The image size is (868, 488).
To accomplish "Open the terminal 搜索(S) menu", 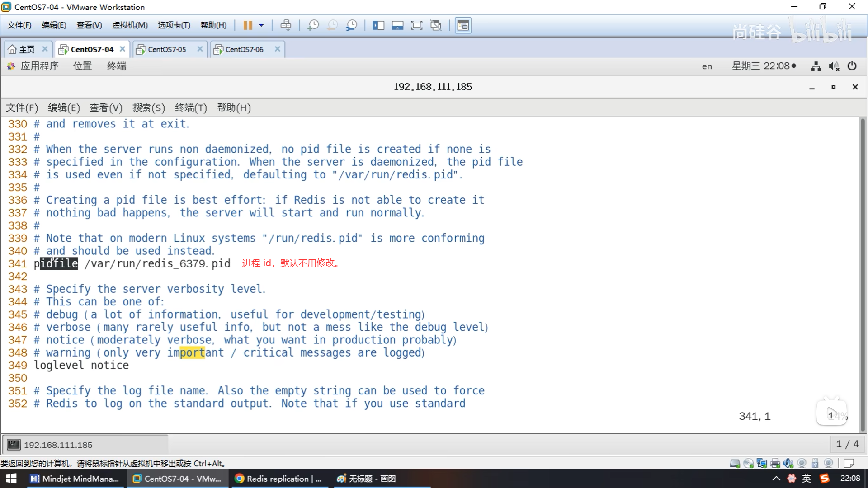I will (x=148, y=108).
